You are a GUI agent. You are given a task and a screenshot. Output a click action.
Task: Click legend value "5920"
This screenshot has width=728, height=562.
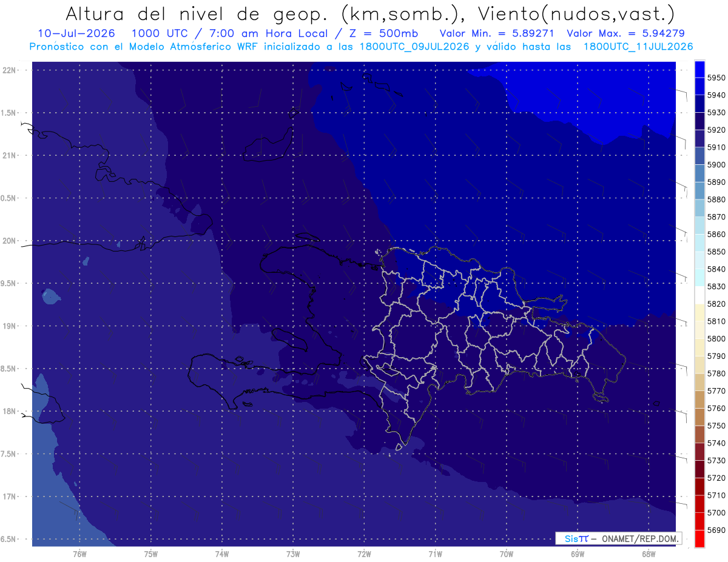click(x=716, y=130)
